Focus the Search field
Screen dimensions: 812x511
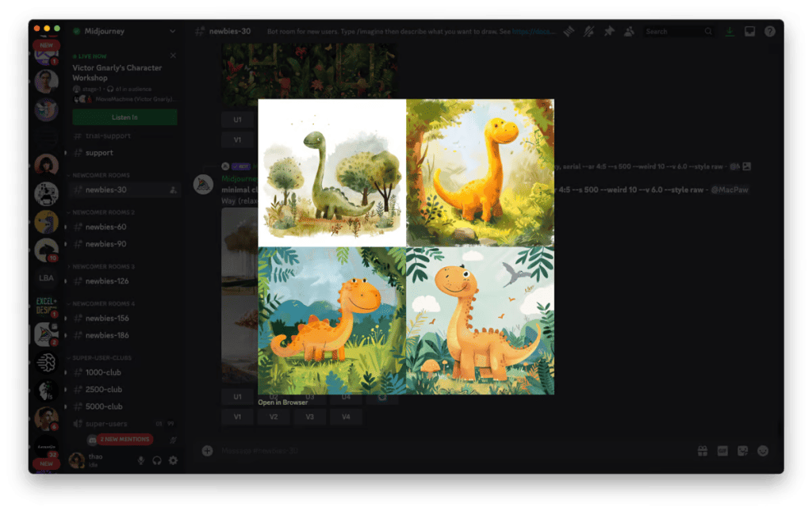tap(679, 32)
